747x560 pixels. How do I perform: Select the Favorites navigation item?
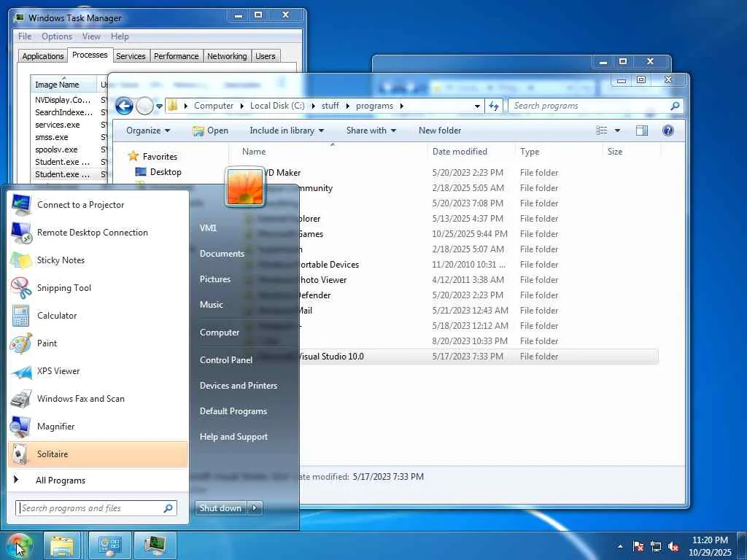[x=152, y=156]
